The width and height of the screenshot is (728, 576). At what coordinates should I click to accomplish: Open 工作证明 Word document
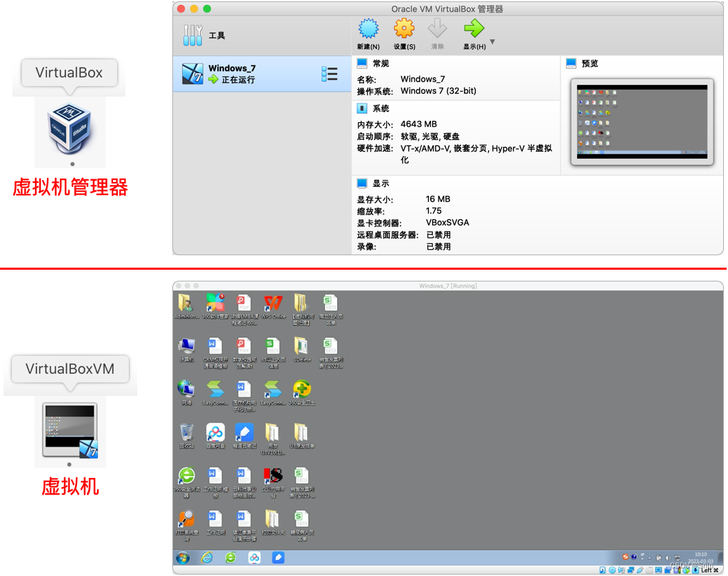pos(215,522)
